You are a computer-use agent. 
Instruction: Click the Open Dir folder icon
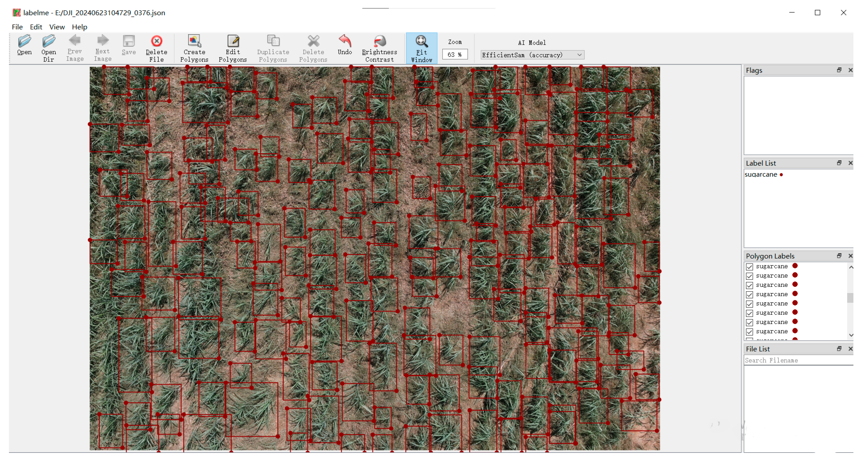click(x=49, y=41)
